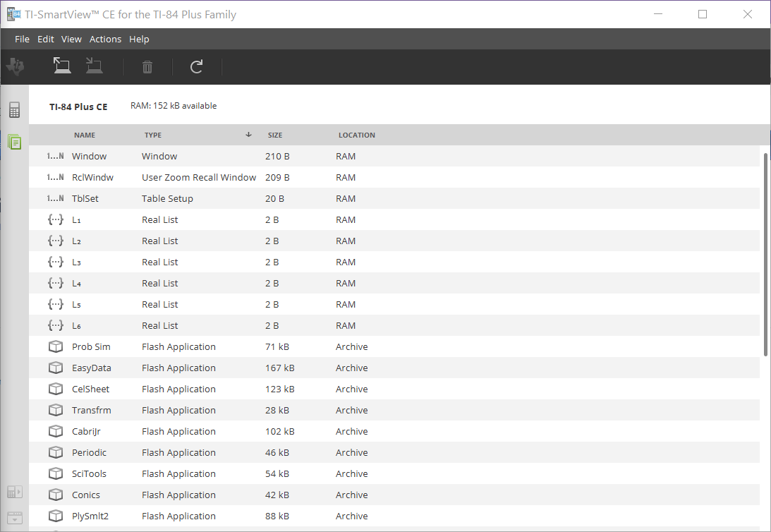Click the LOCATION column header
Viewport: 771px width, 532px height.
(357, 135)
